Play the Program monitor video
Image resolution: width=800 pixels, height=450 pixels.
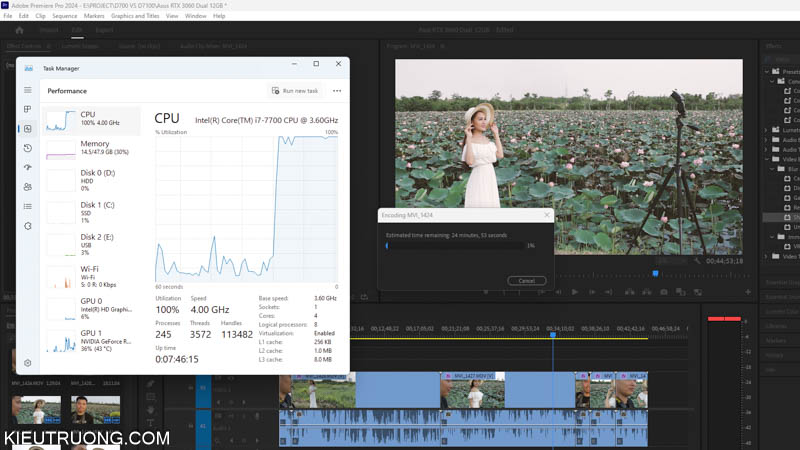coord(575,292)
